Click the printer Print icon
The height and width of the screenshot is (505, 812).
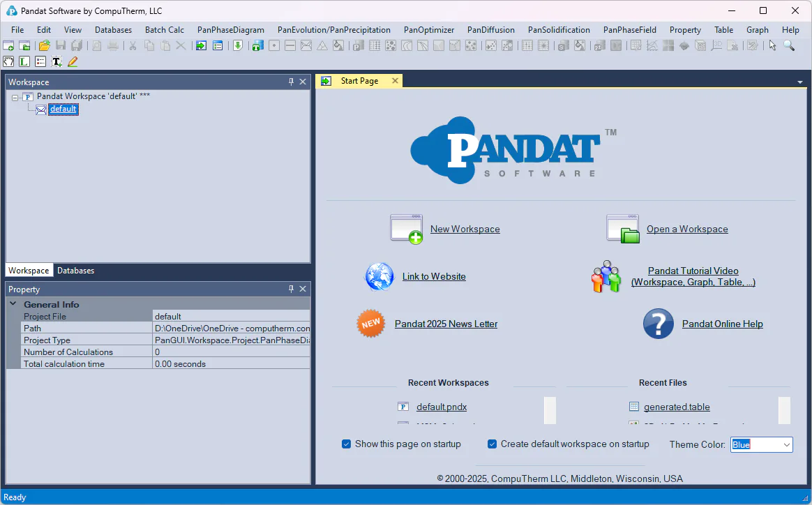[x=113, y=45]
